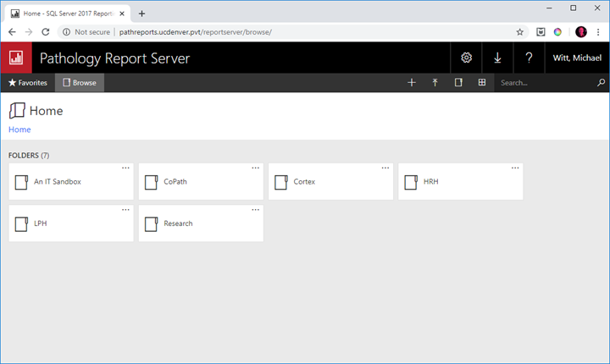Click the plus New item button
Image resolution: width=610 pixels, height=364 pixels.
click(411, 82)
